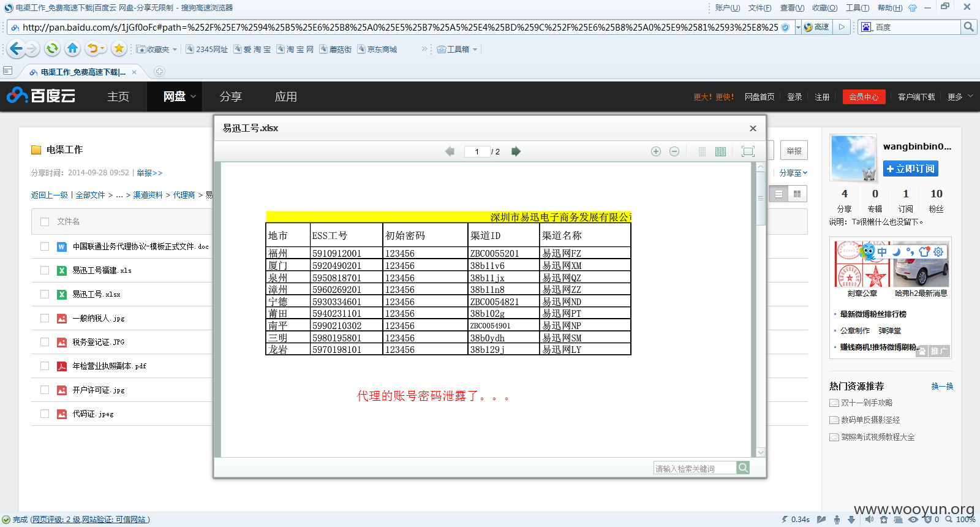Go to the 应用 nav tab
This screenshot has height=527, width=980.
286,96
